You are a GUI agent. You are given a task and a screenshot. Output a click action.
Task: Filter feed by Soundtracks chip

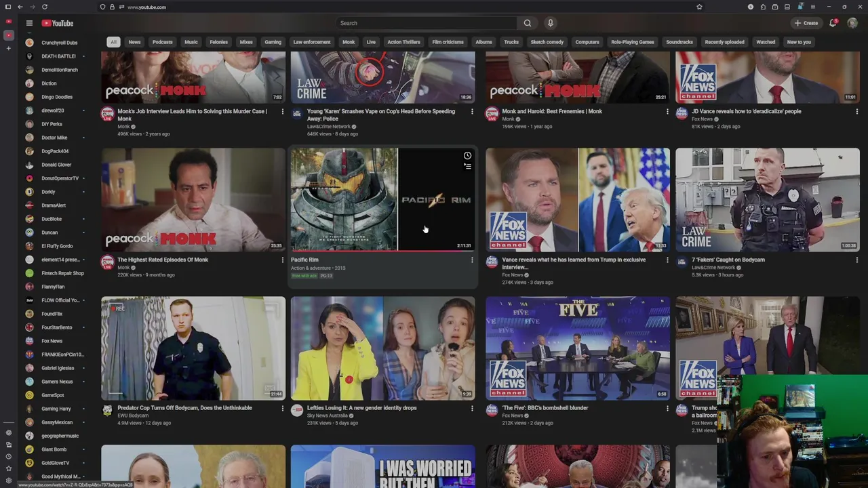pos(679,42)
